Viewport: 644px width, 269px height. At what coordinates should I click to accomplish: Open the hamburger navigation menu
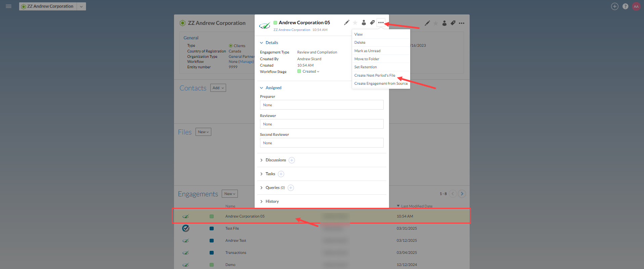(9, 6)
